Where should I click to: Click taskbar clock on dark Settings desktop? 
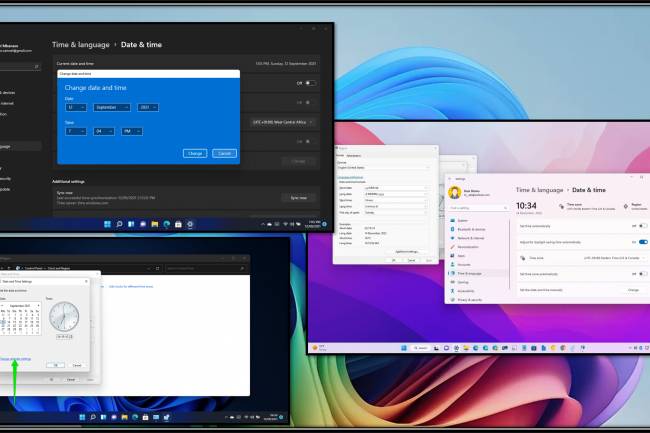click(x=312, y=224)
